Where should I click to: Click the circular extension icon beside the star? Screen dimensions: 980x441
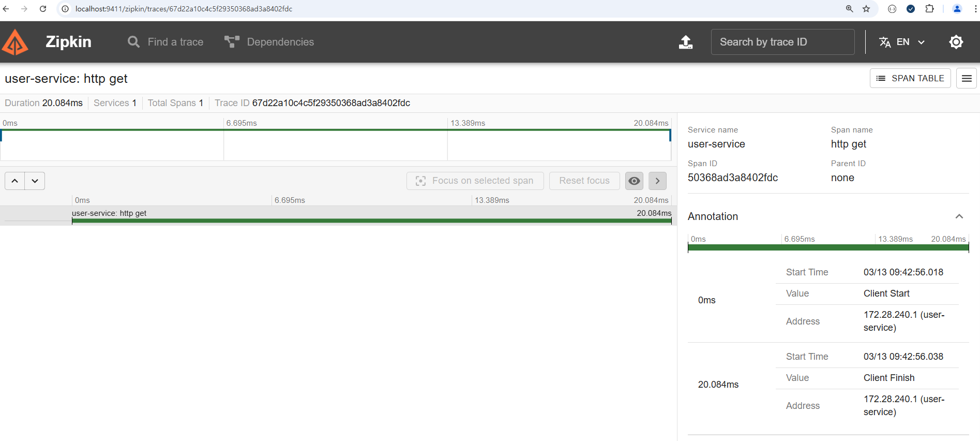coord(892,9)
